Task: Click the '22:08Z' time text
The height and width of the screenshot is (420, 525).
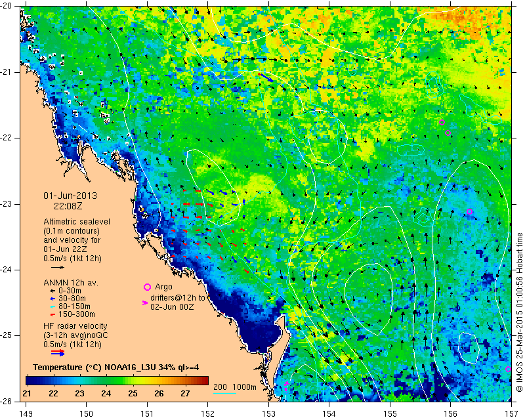Action: [68, 205]
